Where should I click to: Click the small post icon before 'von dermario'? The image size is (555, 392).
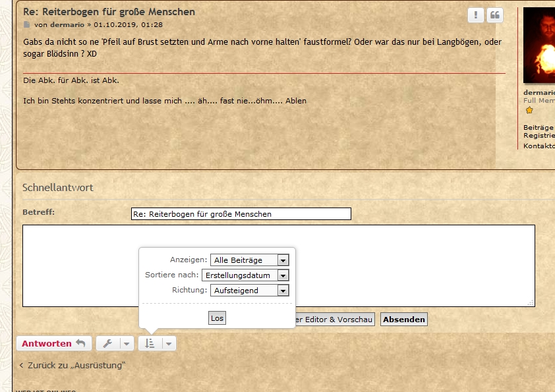[27, 25]
